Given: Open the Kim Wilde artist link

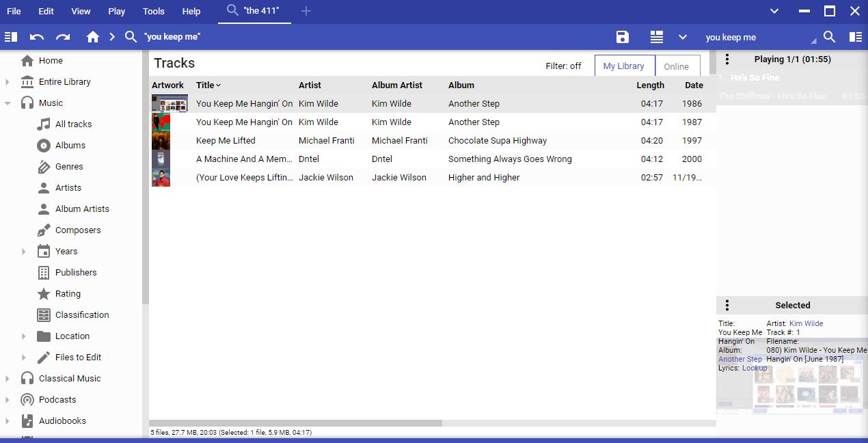Looking at the screenshot, I should pos(806,323).
